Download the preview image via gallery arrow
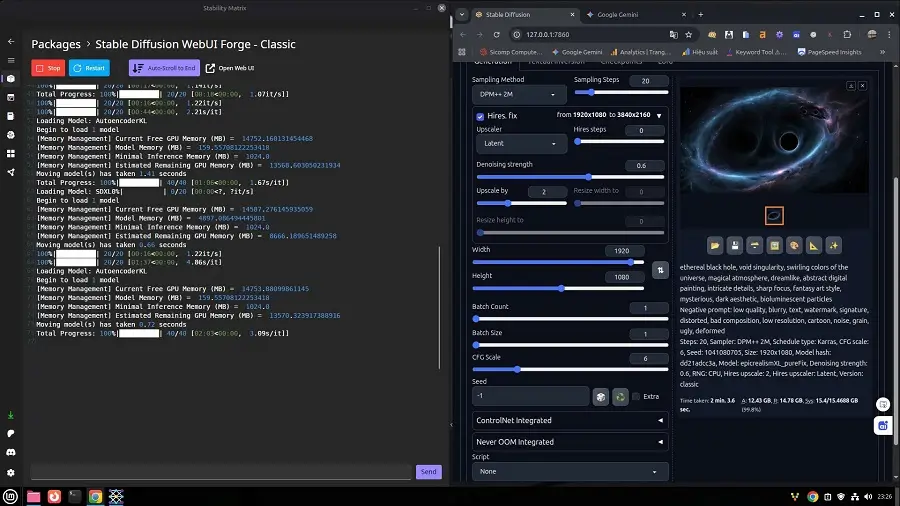The width and height of the screenshot is (900, 506). pyautogui.click(x=851, y=85)
